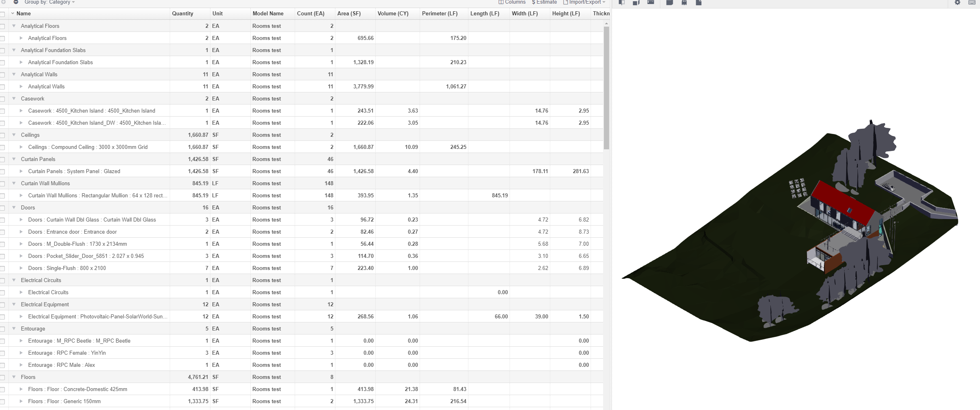Click the collapse-all minus icon
Image resolution: width=980 pixels, height=410 pixels.
point(16,2)
